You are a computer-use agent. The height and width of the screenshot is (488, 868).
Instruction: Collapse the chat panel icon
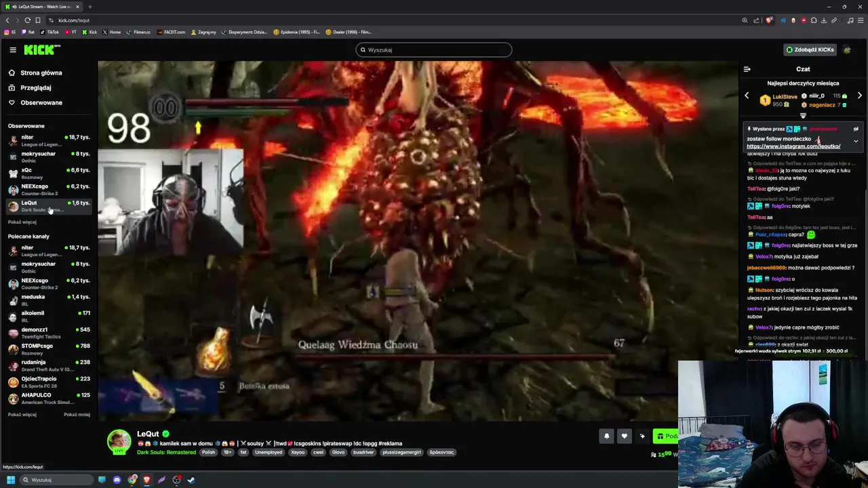[747, 69]
